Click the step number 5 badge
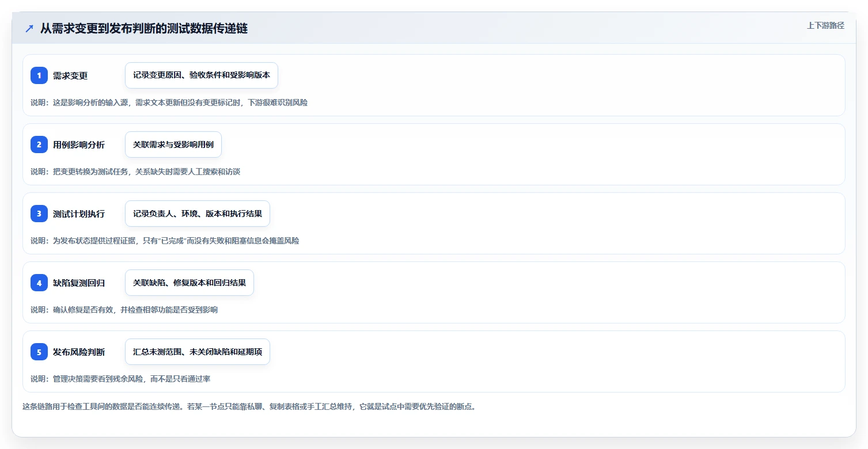868x449 pixels. click(x=39, y=352)
